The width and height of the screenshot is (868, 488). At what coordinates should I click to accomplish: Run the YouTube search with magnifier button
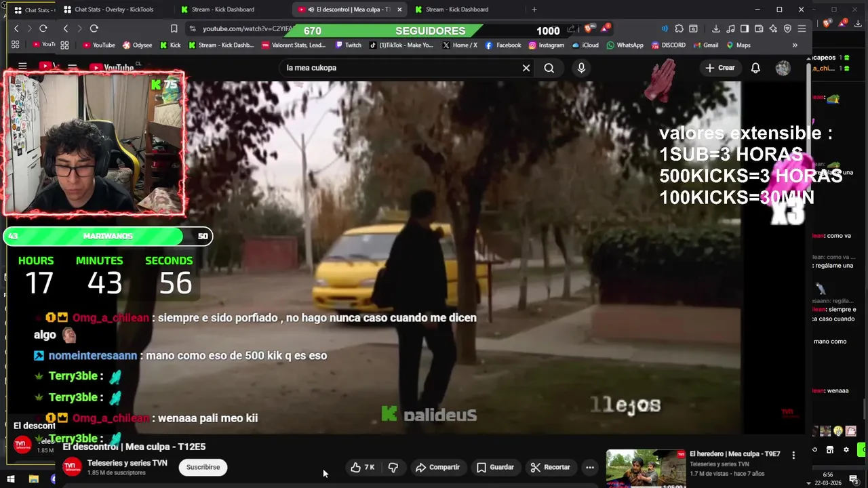tap(549, 68)
